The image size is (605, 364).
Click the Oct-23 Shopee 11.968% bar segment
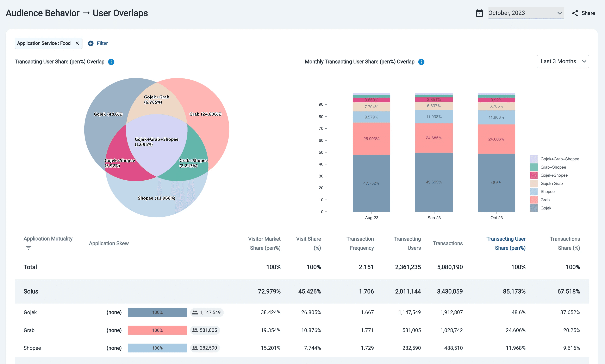(x=496, y=117)
